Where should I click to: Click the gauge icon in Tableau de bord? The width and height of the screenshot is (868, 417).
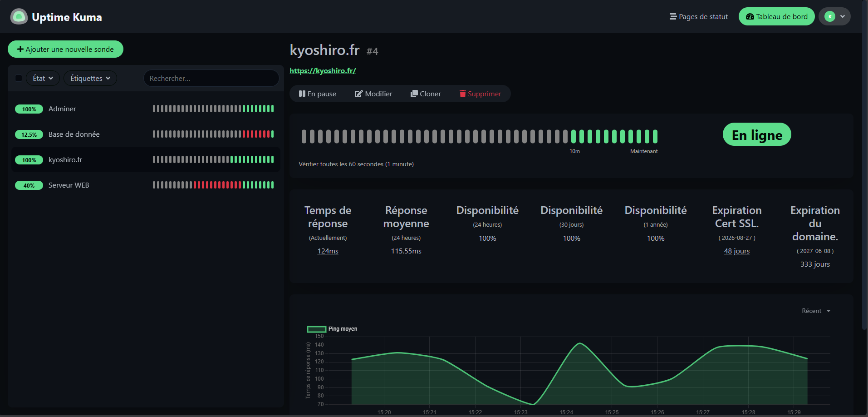coord(750,16)
